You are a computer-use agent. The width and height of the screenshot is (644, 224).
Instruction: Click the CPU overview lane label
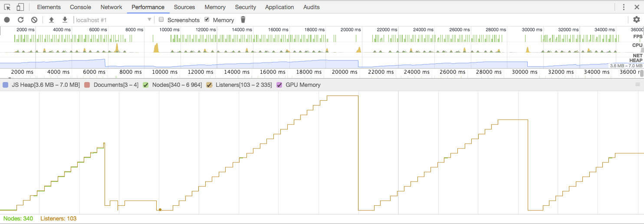637,45
